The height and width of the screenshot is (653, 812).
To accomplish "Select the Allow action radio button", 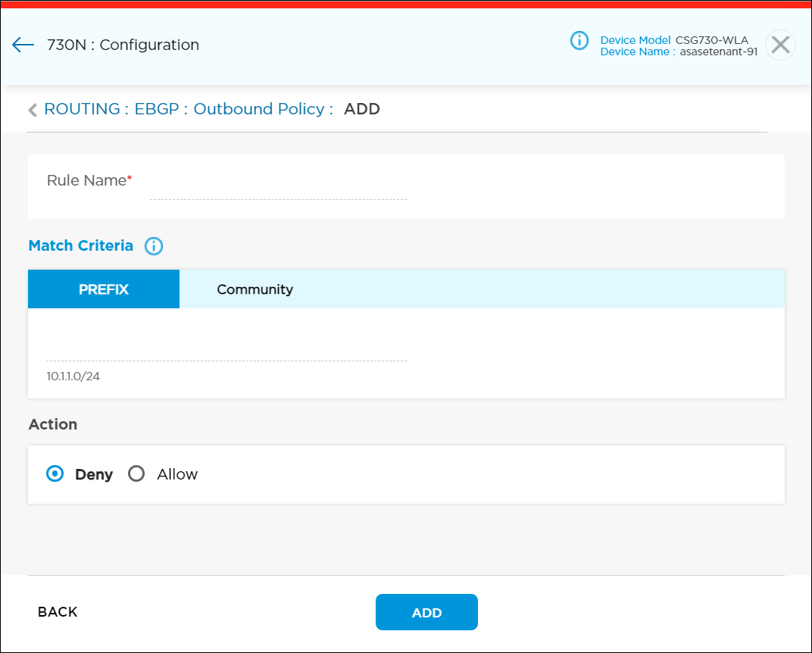I will coord(136,473).
